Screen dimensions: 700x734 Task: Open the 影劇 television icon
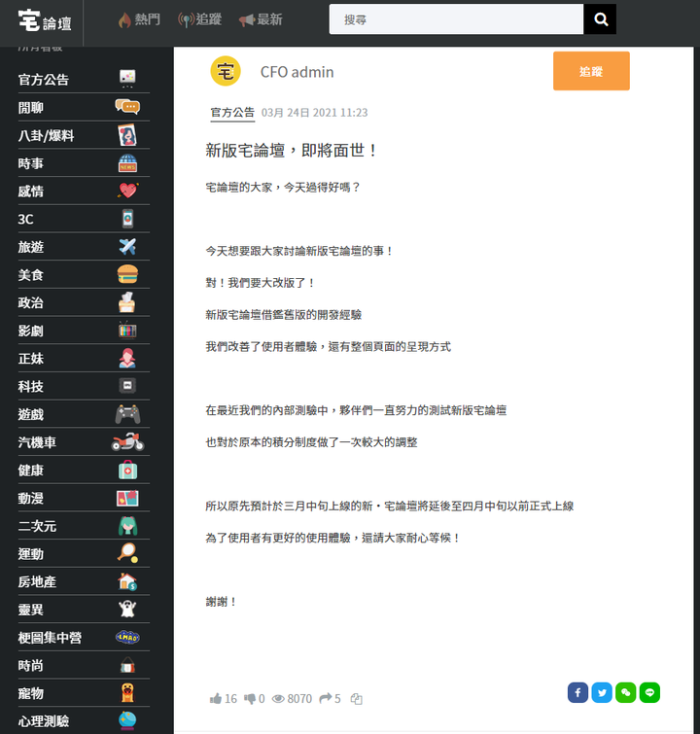pos(127,330)
